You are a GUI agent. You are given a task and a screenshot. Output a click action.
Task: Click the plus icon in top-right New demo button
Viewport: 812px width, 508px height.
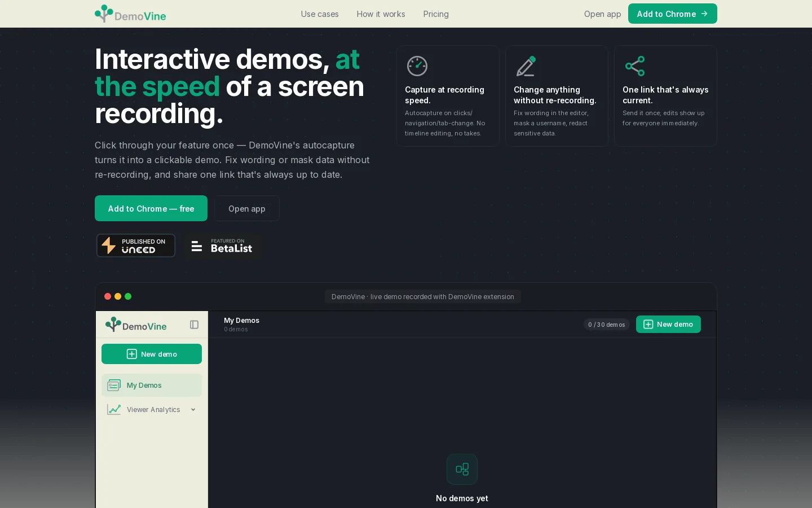[648, 324]
